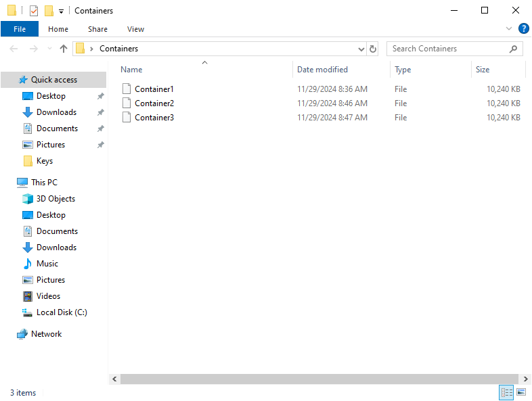Click the New folder quick access toolbar icon
532x401 pixels.
pos(49,11)
